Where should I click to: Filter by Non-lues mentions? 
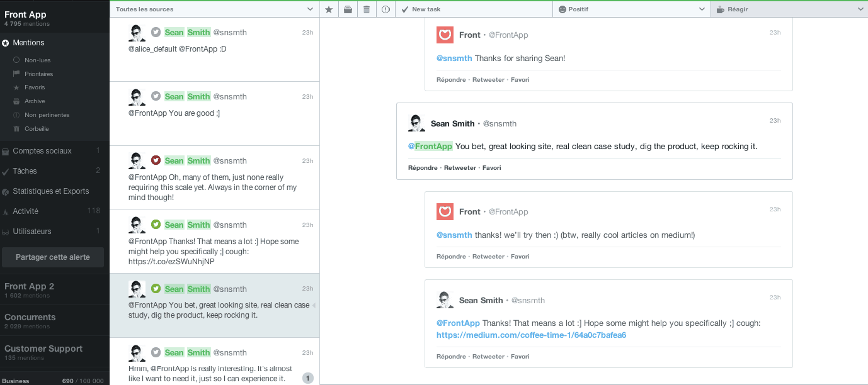point(38,60)
